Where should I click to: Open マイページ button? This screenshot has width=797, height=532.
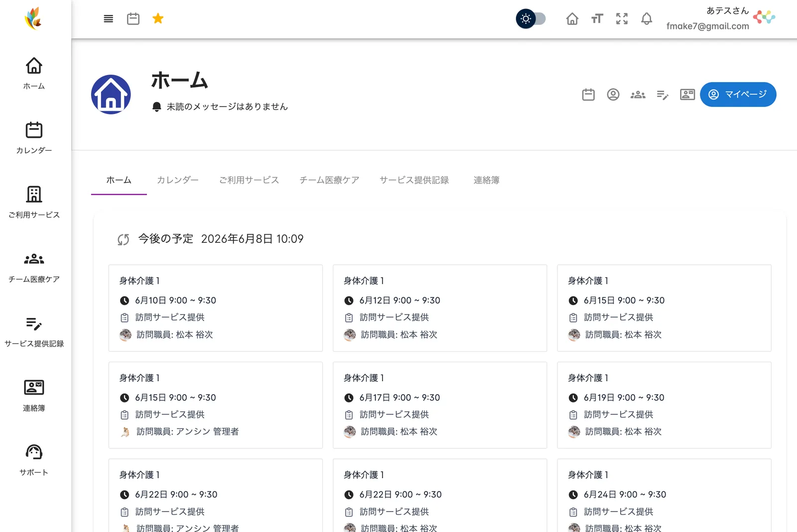coord(738,95)
